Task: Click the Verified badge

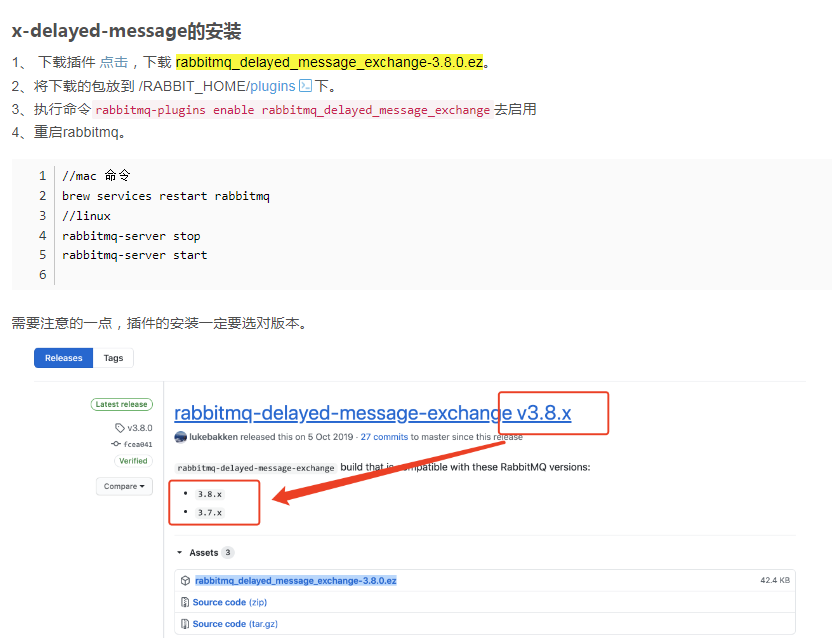Action: (133, 461)
